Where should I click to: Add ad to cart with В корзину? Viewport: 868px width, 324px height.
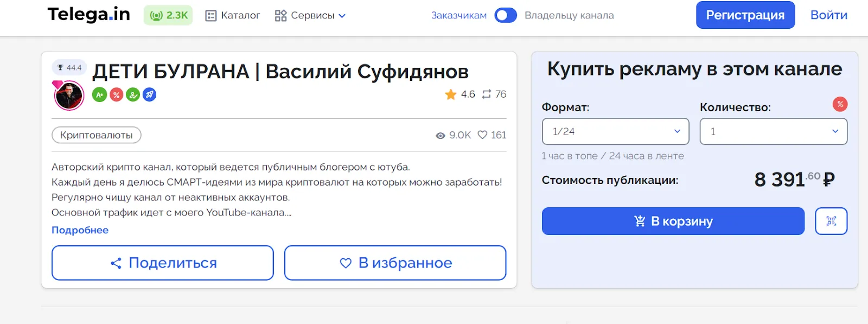pyautogui.click(x=673, y=221)
